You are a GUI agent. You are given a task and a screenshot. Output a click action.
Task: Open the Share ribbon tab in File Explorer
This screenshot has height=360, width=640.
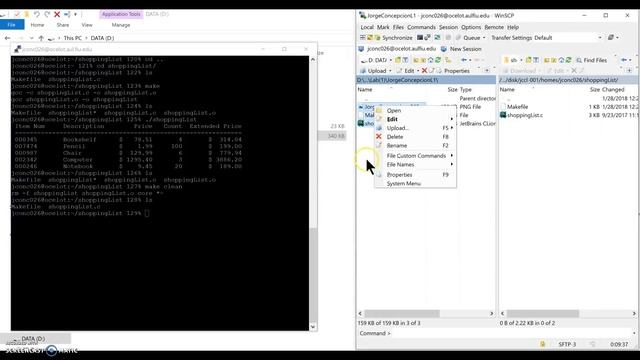(x=62, y=25)
